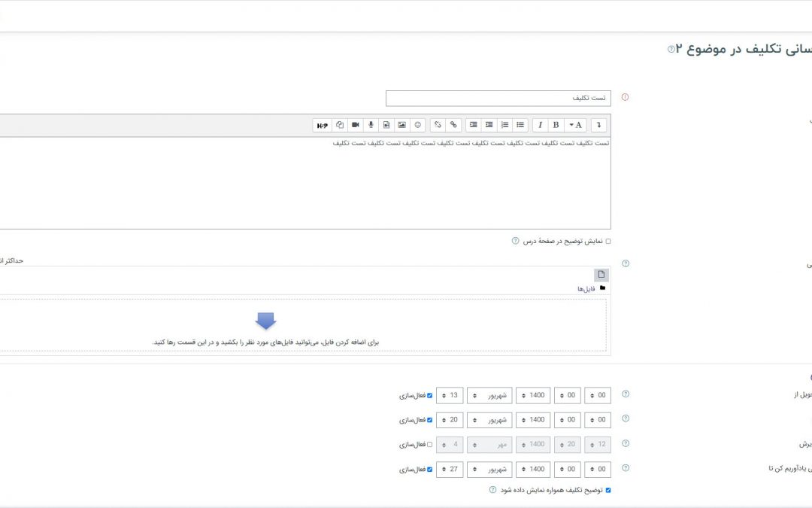Open the emoji picker smiley icon
The height and width of the screenshot is (508, 812).
click(418, 125)
